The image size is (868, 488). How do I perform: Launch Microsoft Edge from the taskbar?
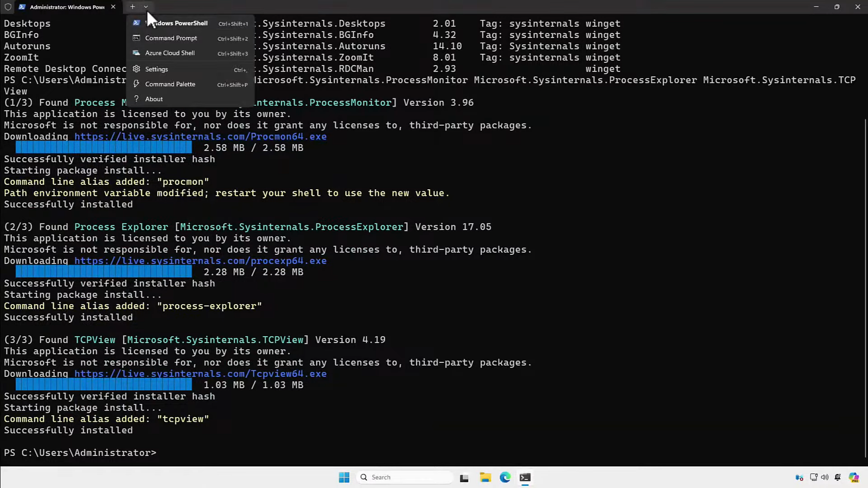[x=505, y=477]
